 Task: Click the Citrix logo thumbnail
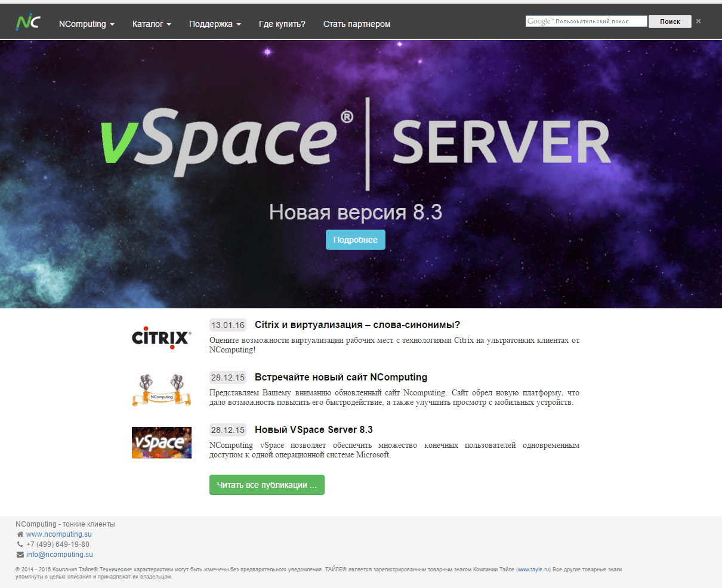pyautogui.click(x=161, y=338)
